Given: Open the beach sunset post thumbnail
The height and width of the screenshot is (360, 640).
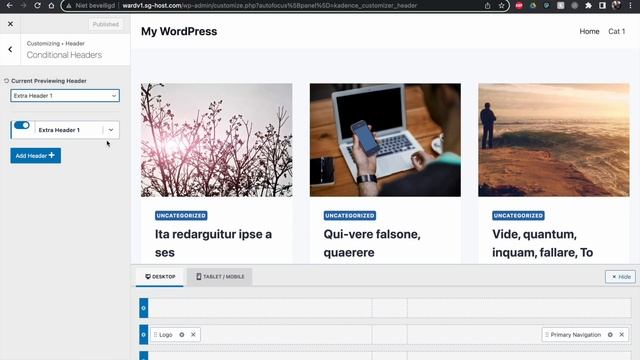Looking at the screenshot, I should (x=554, y=140).
